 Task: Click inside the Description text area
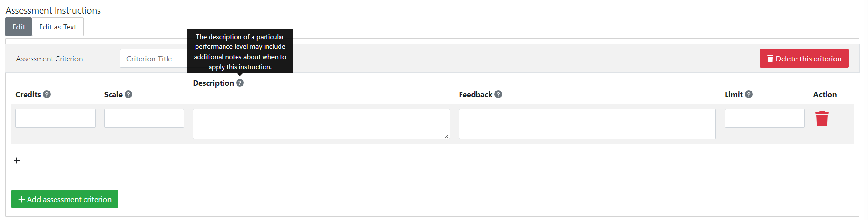pos(321,124)
